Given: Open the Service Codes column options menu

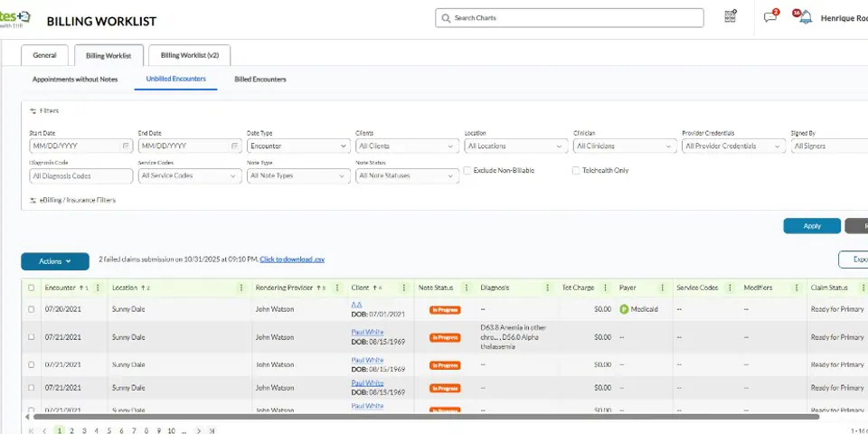Looking at the screenshot, I should [730, 288].
